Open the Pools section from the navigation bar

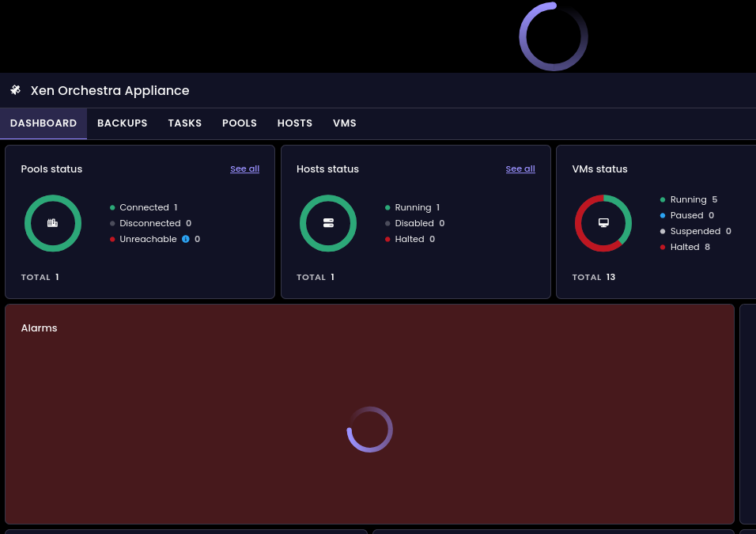240,123
